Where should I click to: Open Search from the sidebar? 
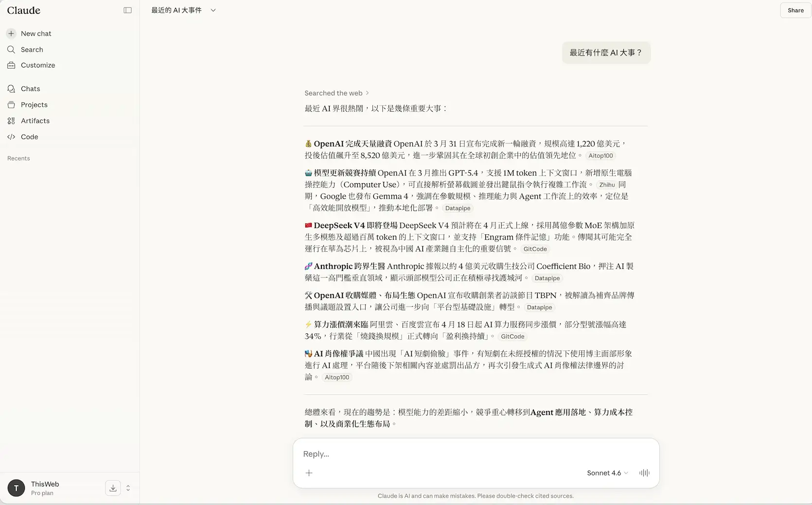(32, 50)
